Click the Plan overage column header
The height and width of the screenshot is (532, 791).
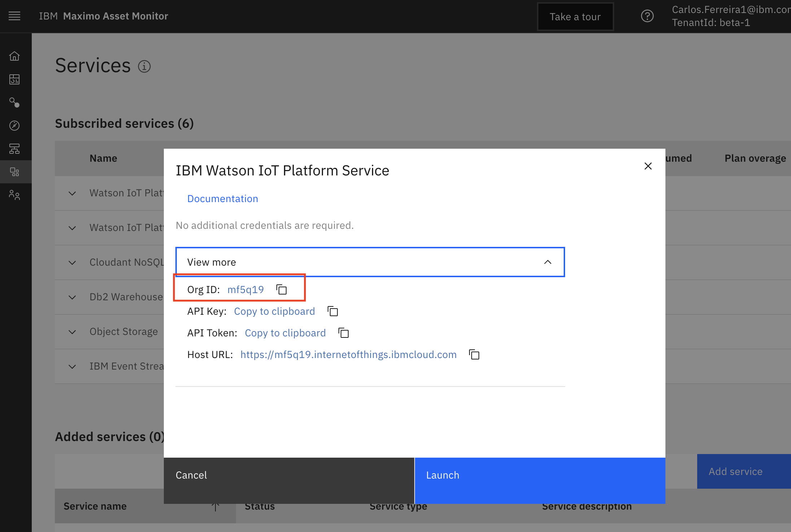tap(755, 158)
